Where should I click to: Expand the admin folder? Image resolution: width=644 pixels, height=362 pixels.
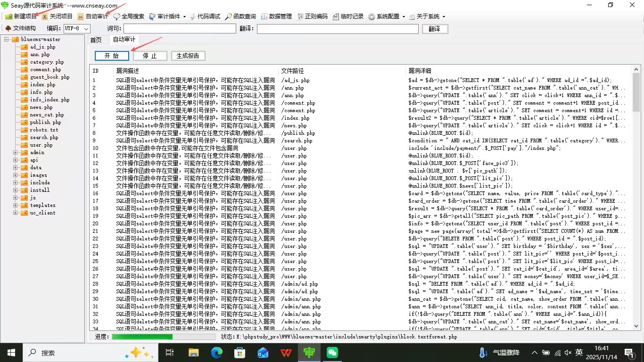[15, 153]
